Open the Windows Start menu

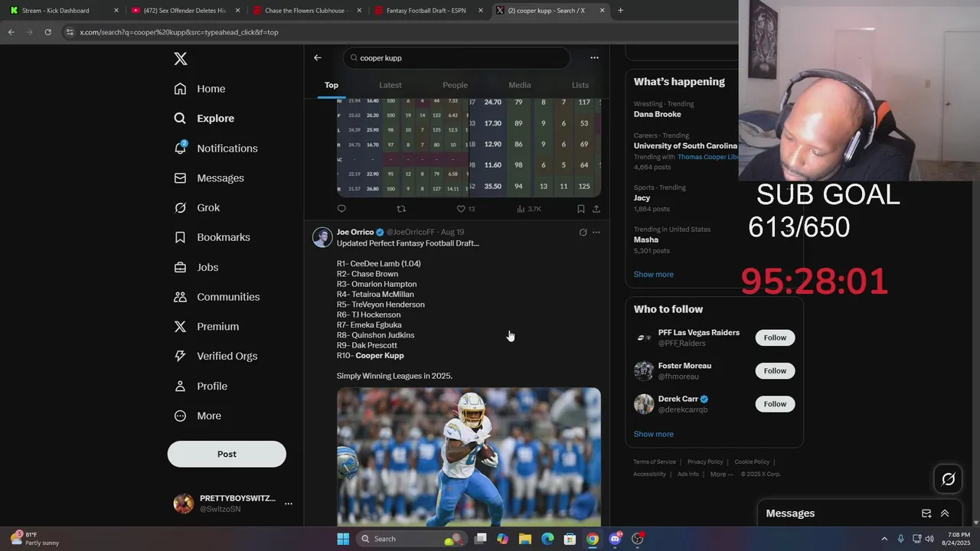(343, 539)
